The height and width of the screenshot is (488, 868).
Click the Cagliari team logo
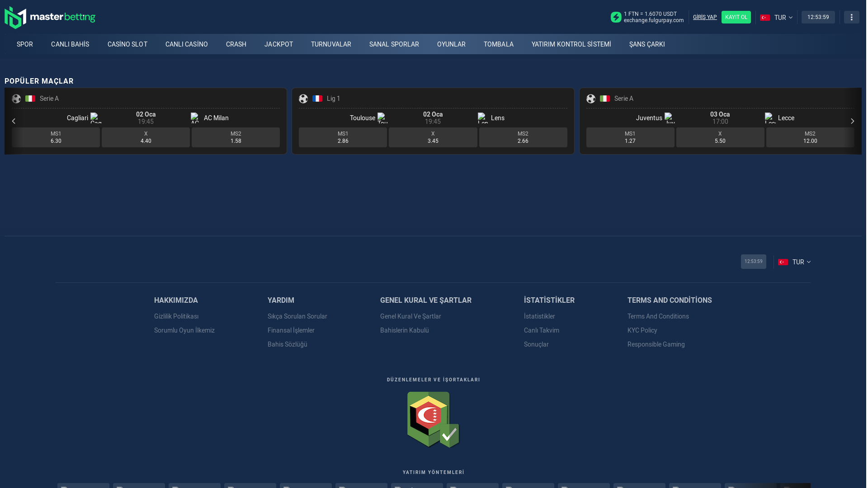[96, 118]
